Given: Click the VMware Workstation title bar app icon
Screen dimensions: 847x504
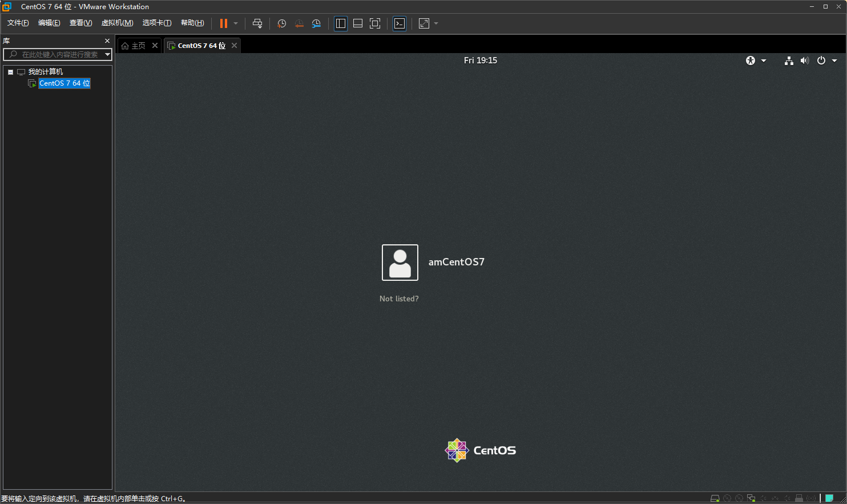Looking at the screenshot, I should (7, 7).
